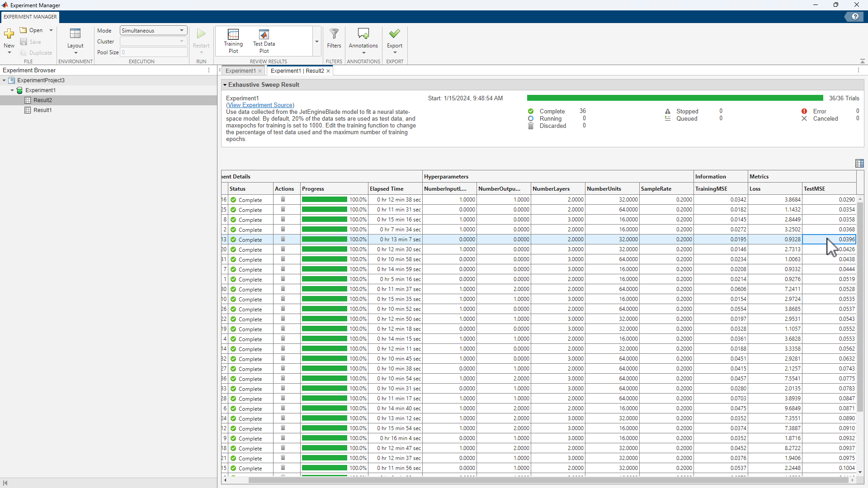Select elapsed time 0 hr 16 min 4 sec
Image resolution: width=868 pixels, height=488 pixels.
395,438
